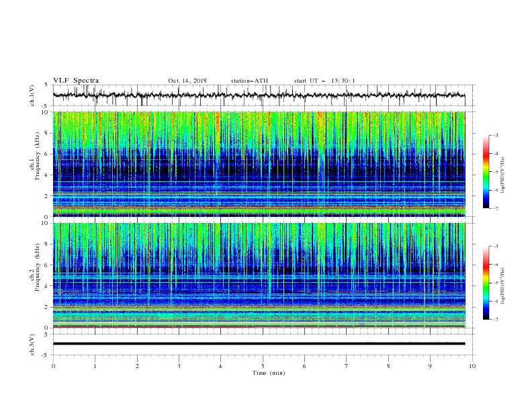
Task: Click the "station=ATH" header label
Action: coord(249,81)
